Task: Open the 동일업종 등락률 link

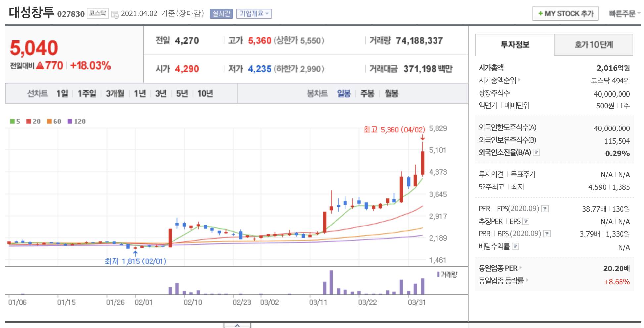Action: pyautogui.click(x=503, y=281)
